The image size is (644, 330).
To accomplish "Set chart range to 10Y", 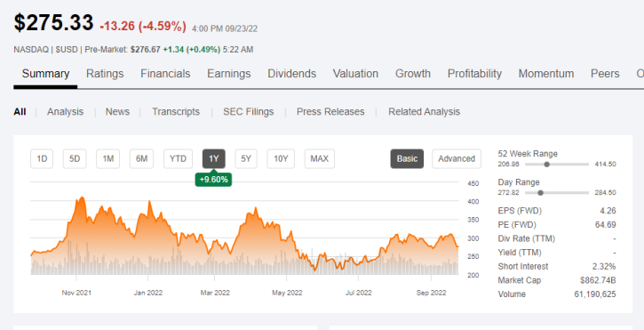I will click(281, 159).
